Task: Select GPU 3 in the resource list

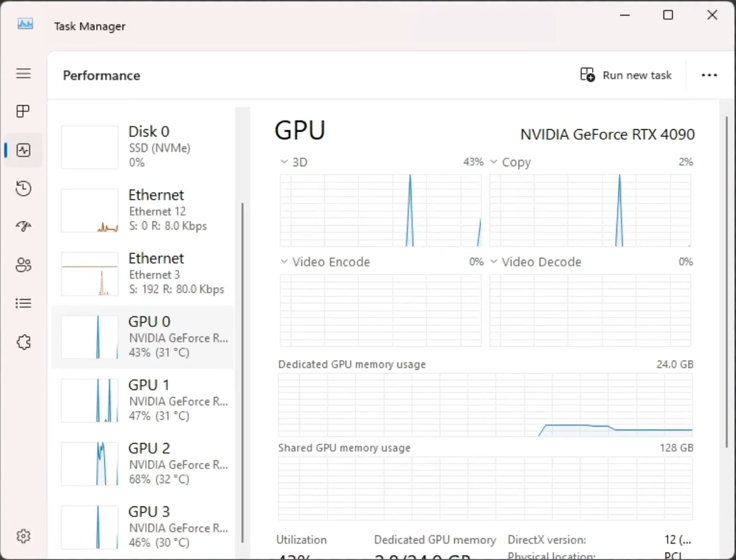Action: (143, 527)
